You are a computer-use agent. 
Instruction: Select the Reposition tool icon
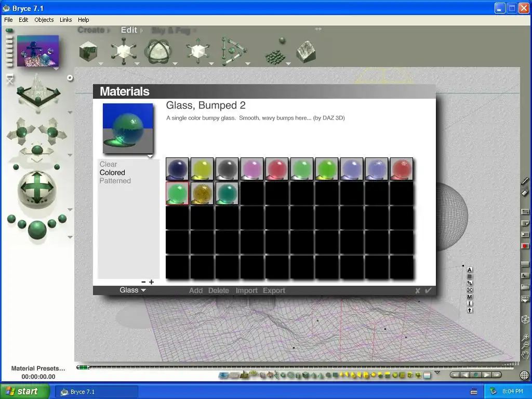198,51
